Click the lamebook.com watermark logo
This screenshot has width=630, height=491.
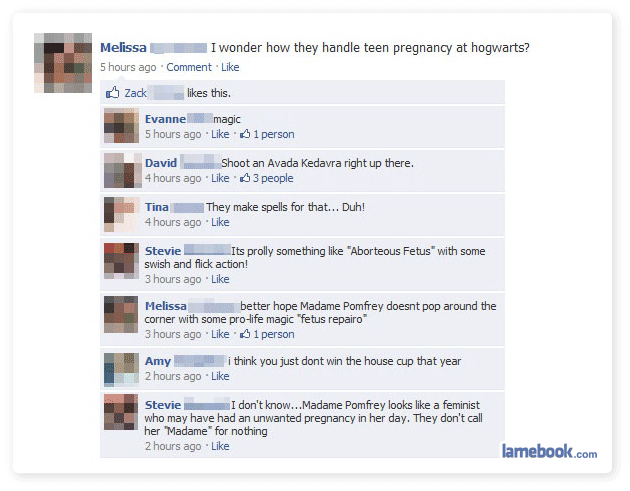click(x=549, y=452)
